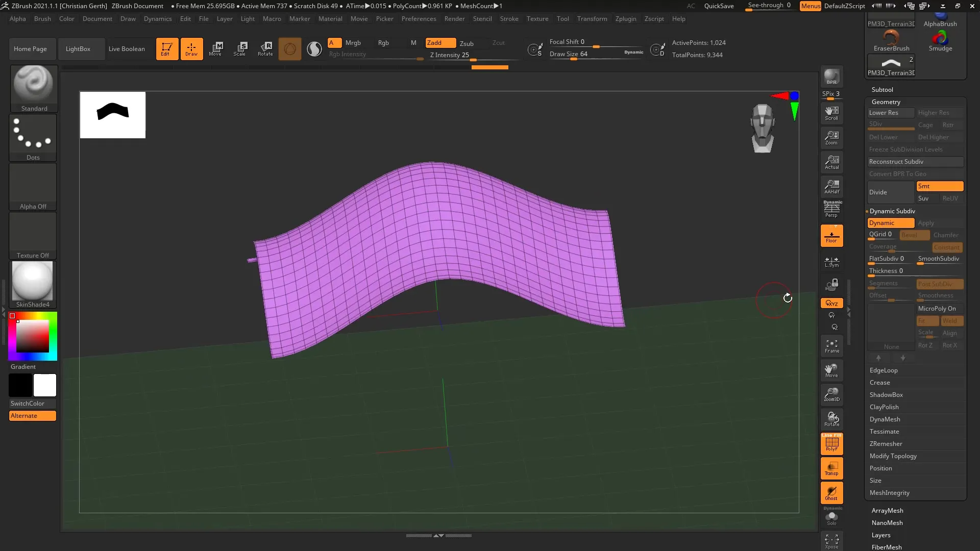Expand the Crease section
This screenshot has width=980, height=551.
point(880,383)
